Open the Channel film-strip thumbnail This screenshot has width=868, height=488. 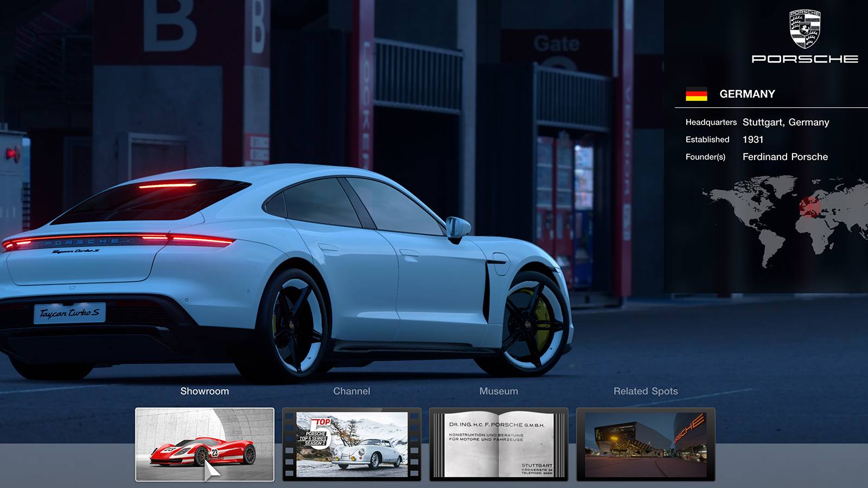(x=352, y=445)
